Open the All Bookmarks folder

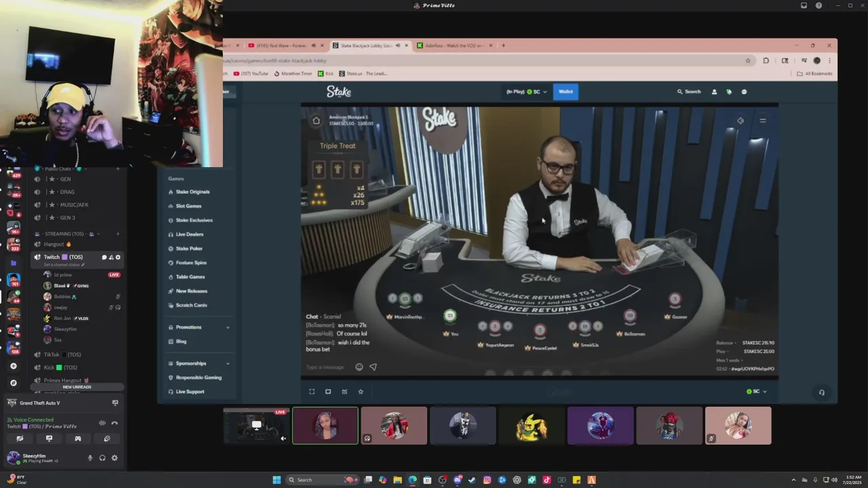[815, 73]
